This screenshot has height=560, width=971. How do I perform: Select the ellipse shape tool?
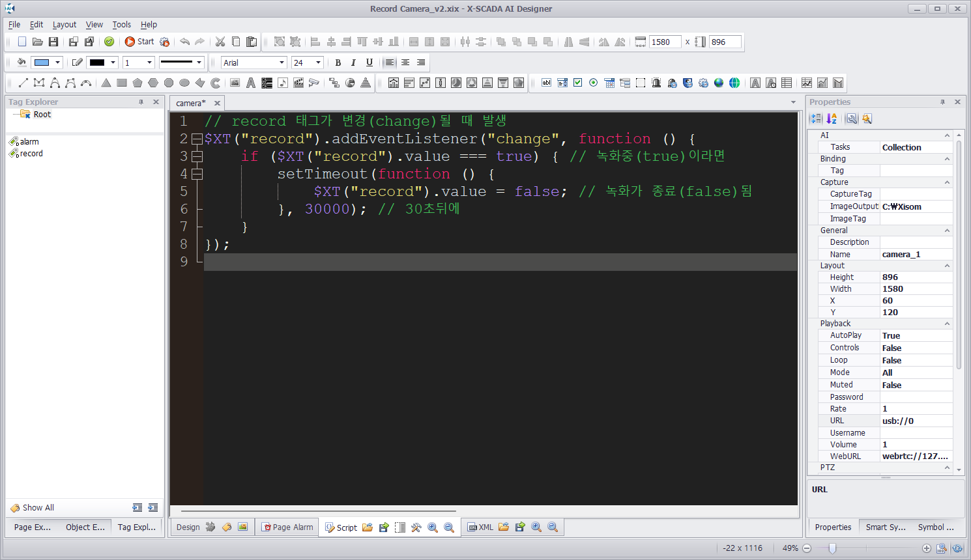point(184,83)
